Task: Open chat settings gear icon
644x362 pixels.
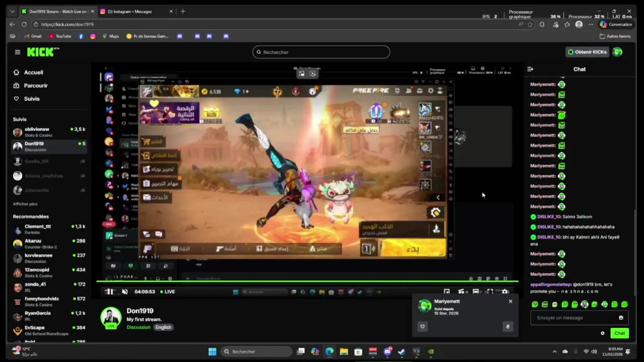Action: pyautogui.click(x=602, y=333)
